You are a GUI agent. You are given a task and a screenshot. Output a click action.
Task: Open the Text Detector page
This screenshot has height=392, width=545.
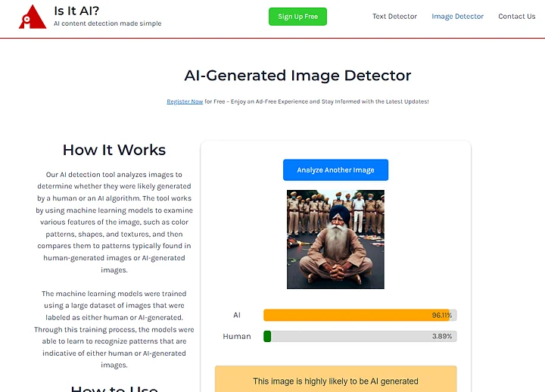[x=394, y=17]
